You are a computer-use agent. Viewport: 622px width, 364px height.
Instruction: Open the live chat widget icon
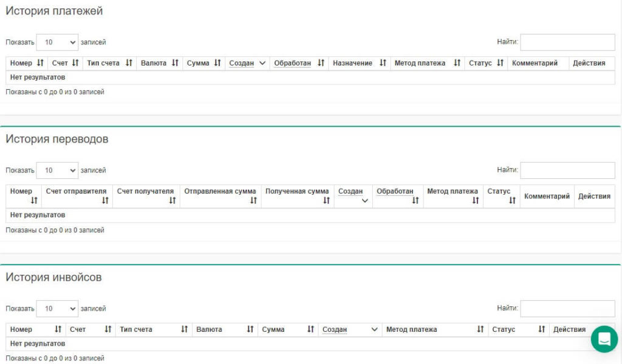[604, 339]
